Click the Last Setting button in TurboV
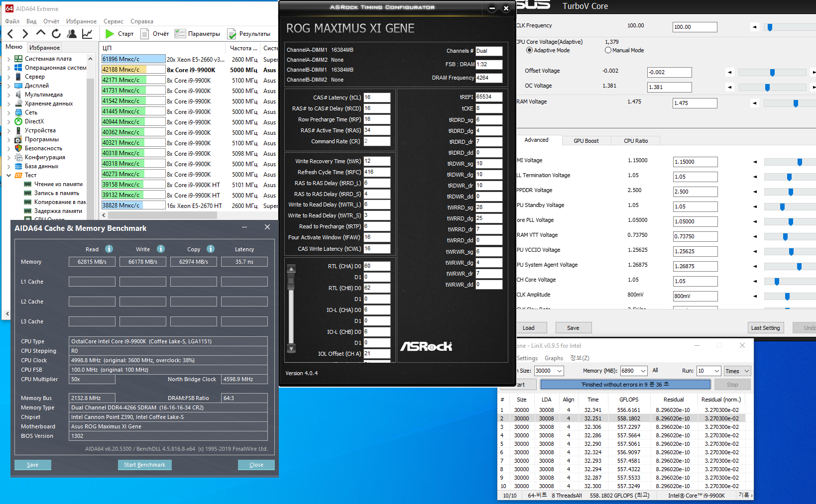Image resolution: width=816 pixels, height=504 pixels. click(766, 328)
